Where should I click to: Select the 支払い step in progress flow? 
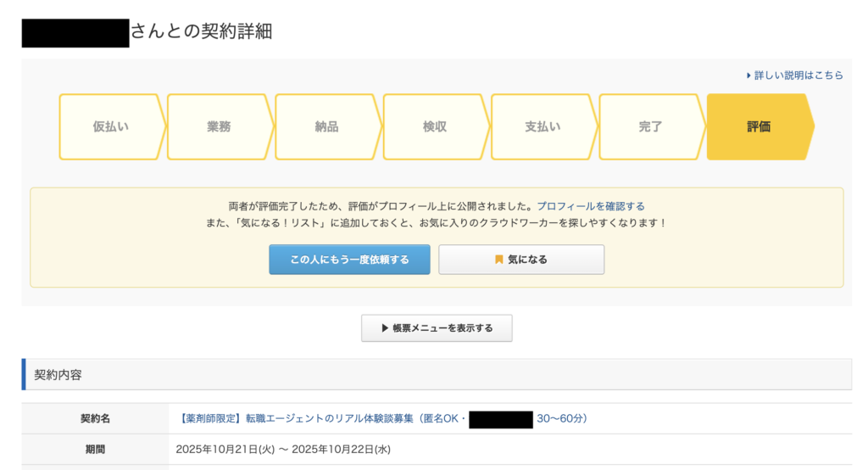pyautogui.click(x=542, y=127)
